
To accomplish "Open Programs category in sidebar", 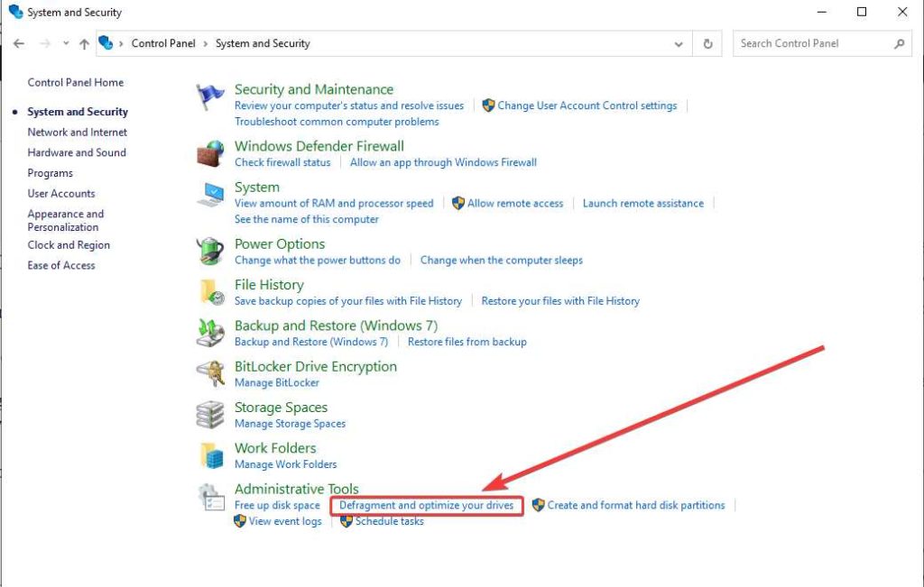I will coord(51,173).
